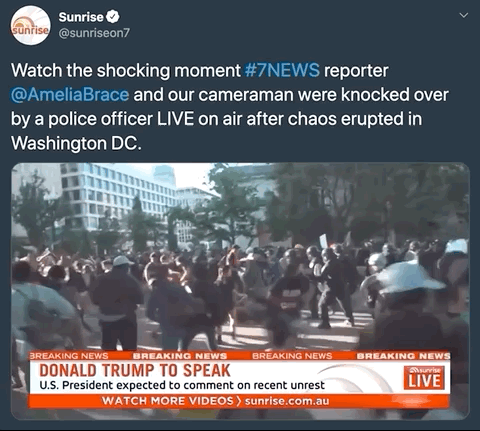Click the Sunrise profile avatar
Viewport: 480px width, 431px height.
tap(30, 25)
